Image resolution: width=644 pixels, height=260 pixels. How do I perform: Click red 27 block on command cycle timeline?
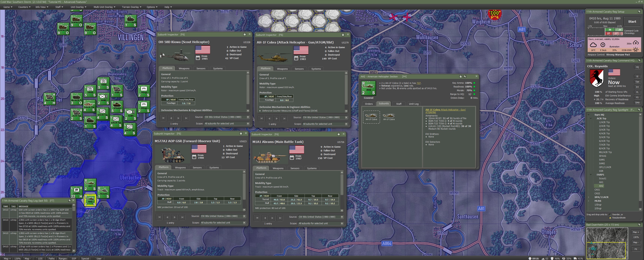click(608, 33)
